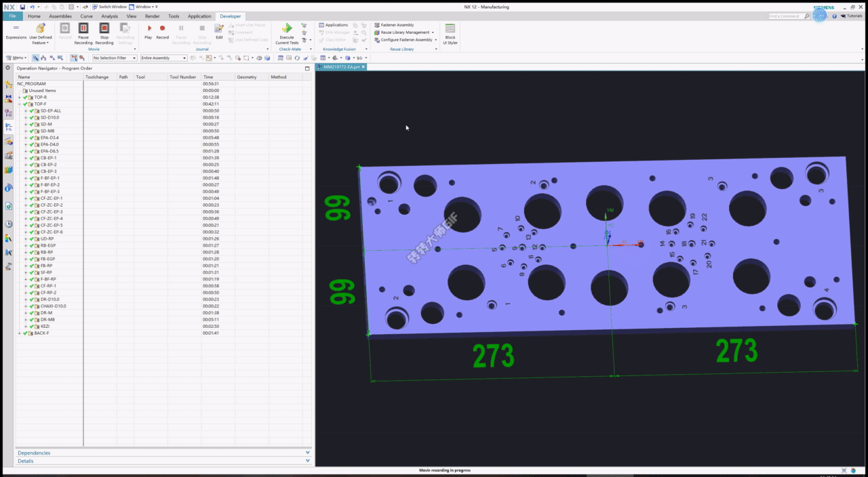Open the Window dropdown in title bar
This screenshot has width=868, height=477.
click(x=144, y=7)
